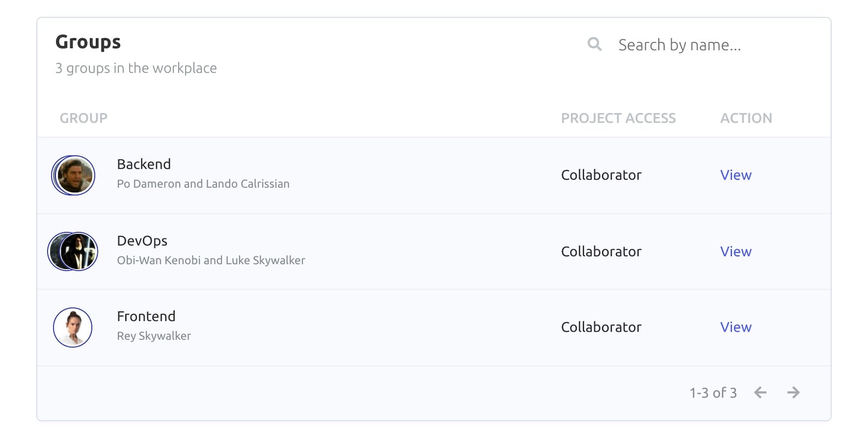Select the Frontend group name
The image size is (868, 434).
[x=146, y=316]
